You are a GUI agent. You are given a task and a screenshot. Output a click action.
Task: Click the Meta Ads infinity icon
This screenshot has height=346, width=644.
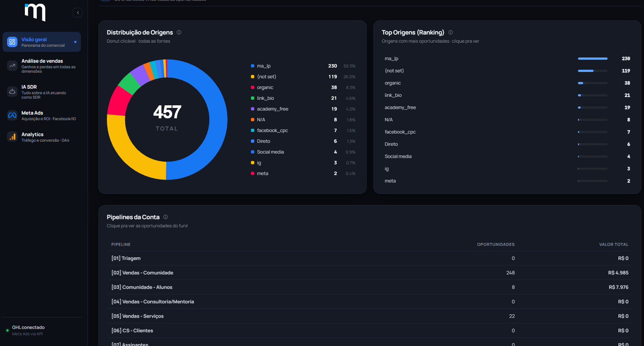[x=12, y=115]
